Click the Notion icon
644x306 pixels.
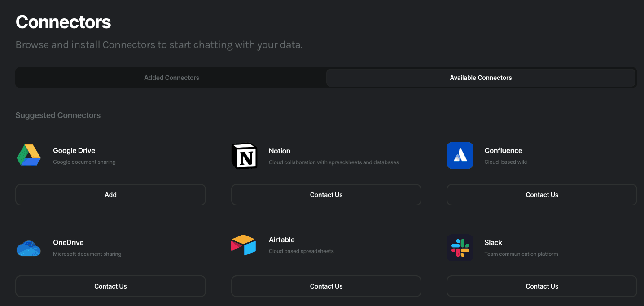pos(244,156)
